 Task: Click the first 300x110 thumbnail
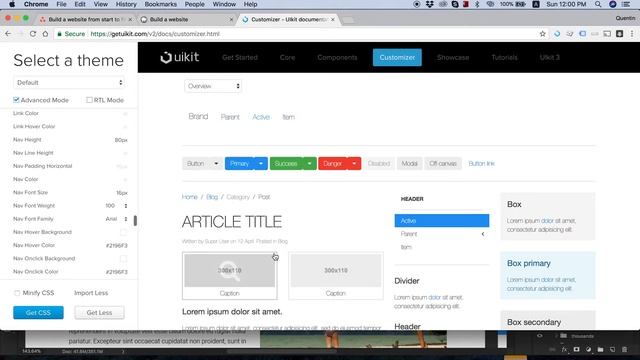[230, 270]
